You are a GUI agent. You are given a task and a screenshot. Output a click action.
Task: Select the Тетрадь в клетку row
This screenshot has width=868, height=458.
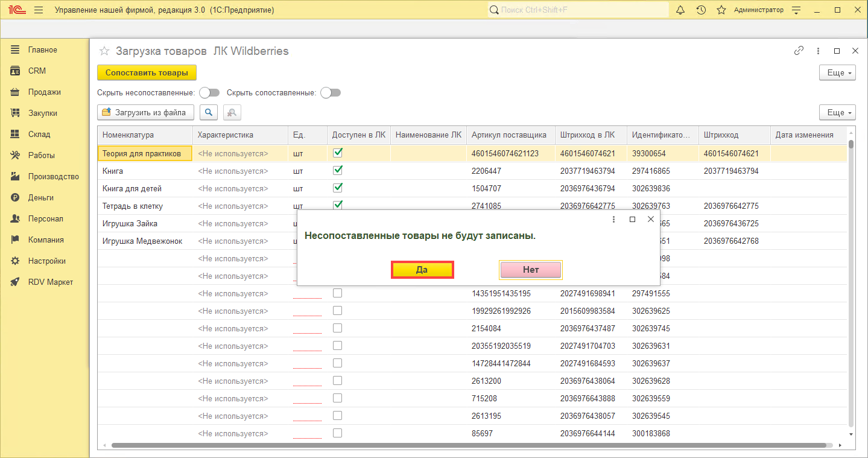click(472, 206)
